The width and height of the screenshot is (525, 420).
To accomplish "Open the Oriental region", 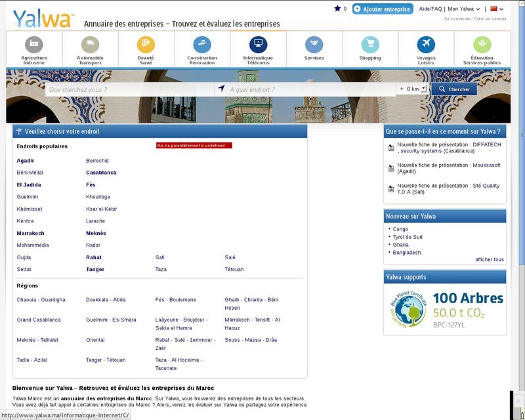I will pos(95,340).
